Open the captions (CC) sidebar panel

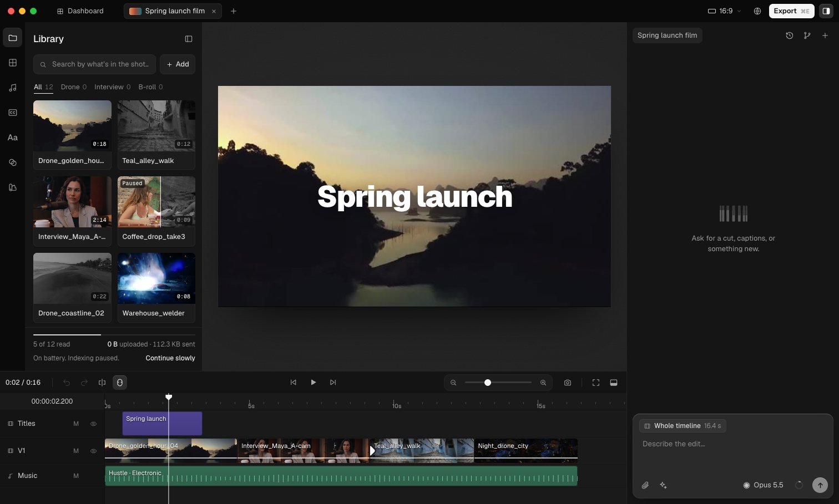point(13,113)
